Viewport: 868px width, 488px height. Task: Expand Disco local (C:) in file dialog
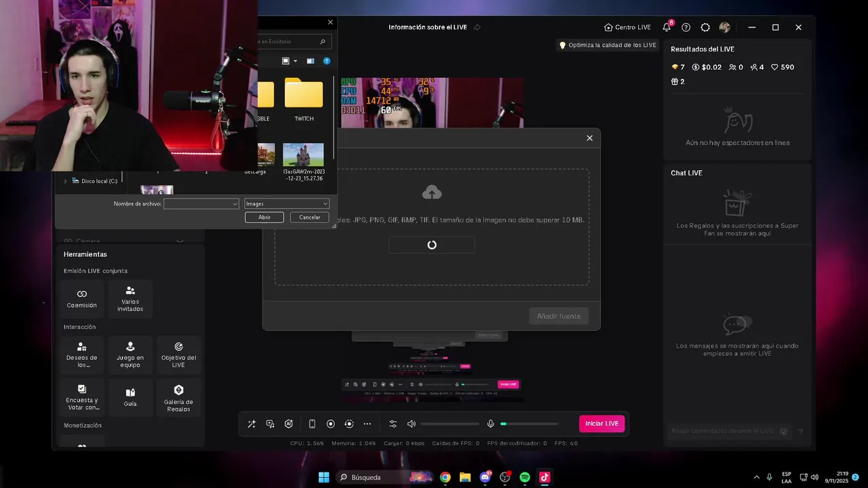[65, 181]
